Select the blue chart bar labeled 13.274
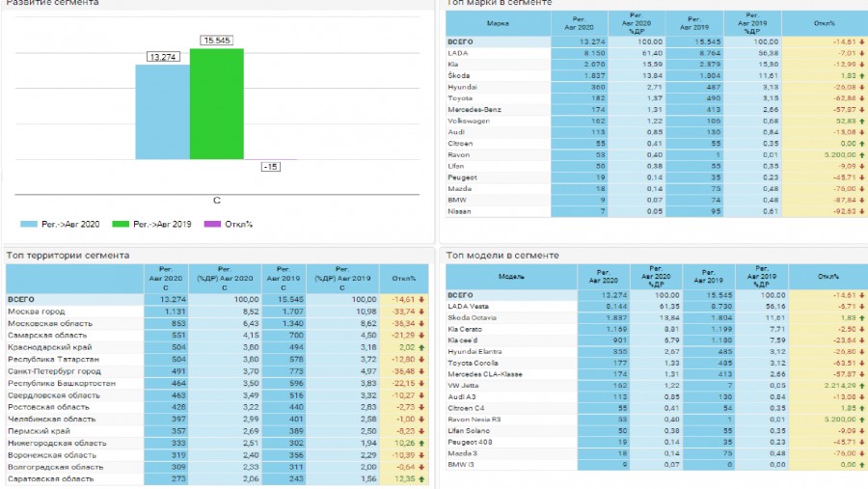The image size is (868, 489). click(163, 112)
